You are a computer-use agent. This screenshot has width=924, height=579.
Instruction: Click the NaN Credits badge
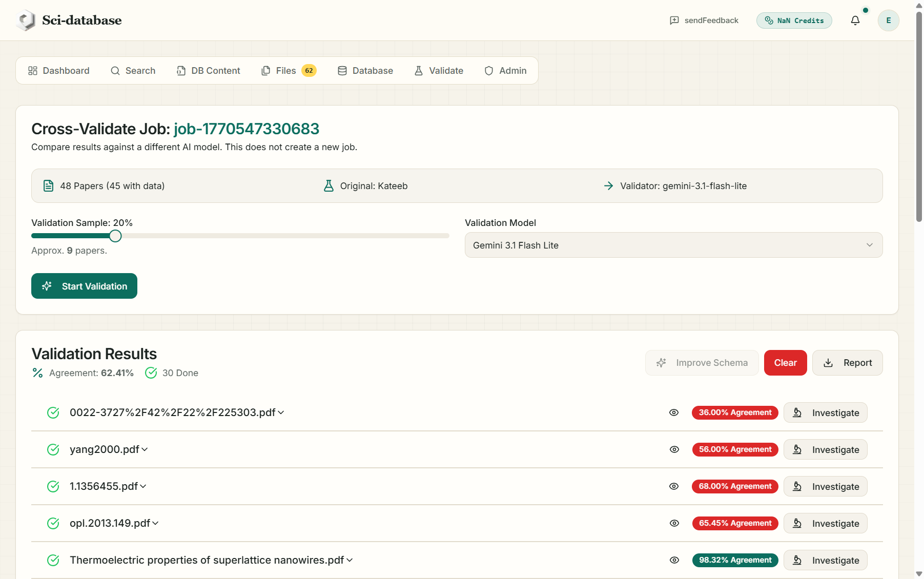[794, 20]
